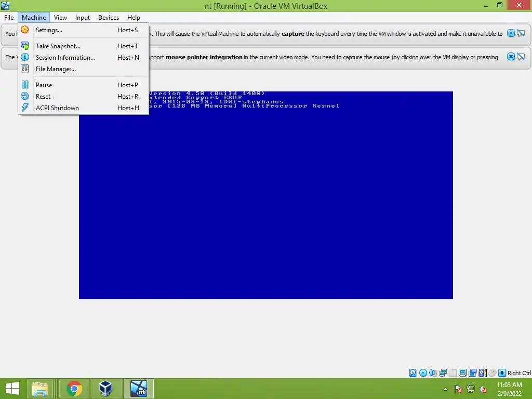
Task: Click the mouse integration status indicator
Action: click(493, 373)
